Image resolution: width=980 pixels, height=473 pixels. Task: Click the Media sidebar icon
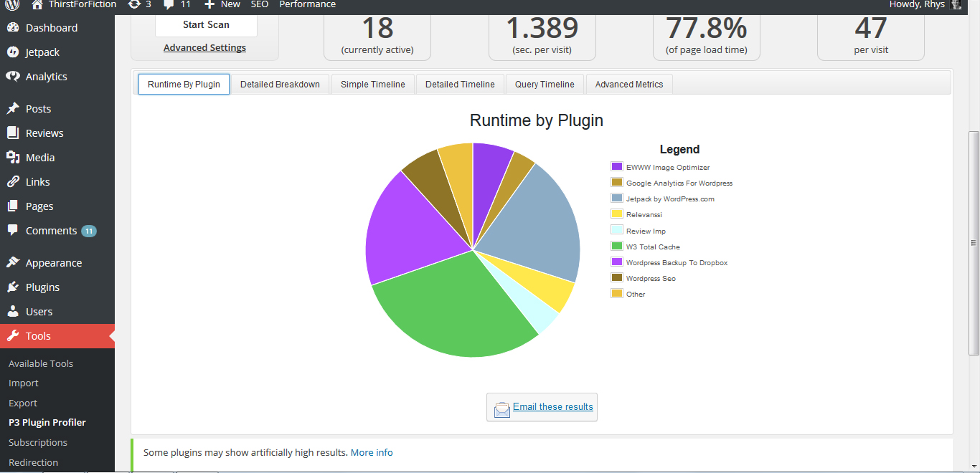pyautogui.click(x=13, y=158)
